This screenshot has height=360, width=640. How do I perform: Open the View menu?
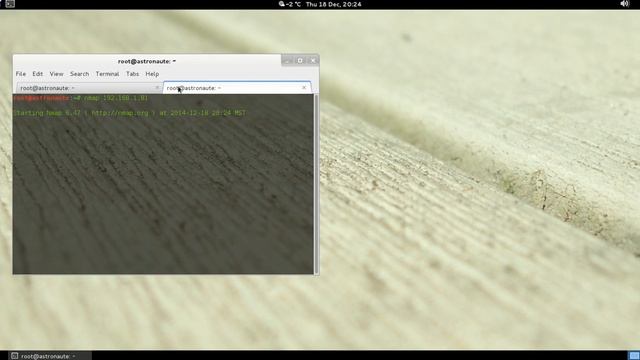pos(56,74)
